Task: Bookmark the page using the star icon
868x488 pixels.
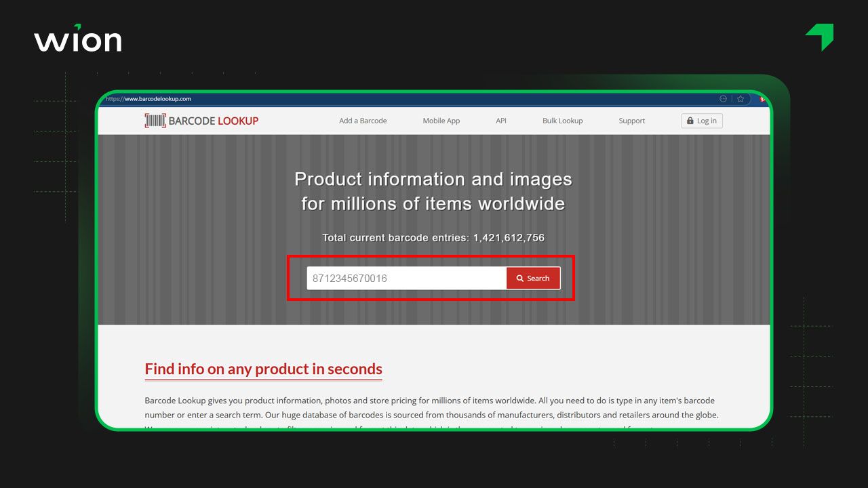Action: tap(740, 98)
